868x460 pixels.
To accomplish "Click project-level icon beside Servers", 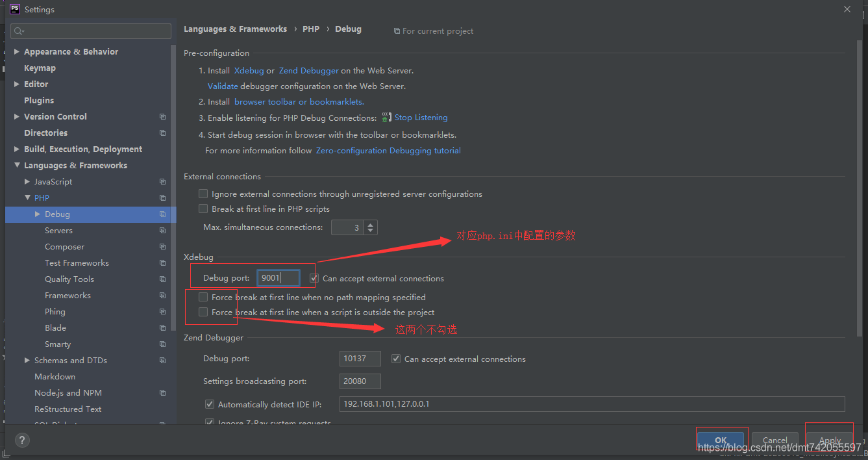I will coord(162,231).
